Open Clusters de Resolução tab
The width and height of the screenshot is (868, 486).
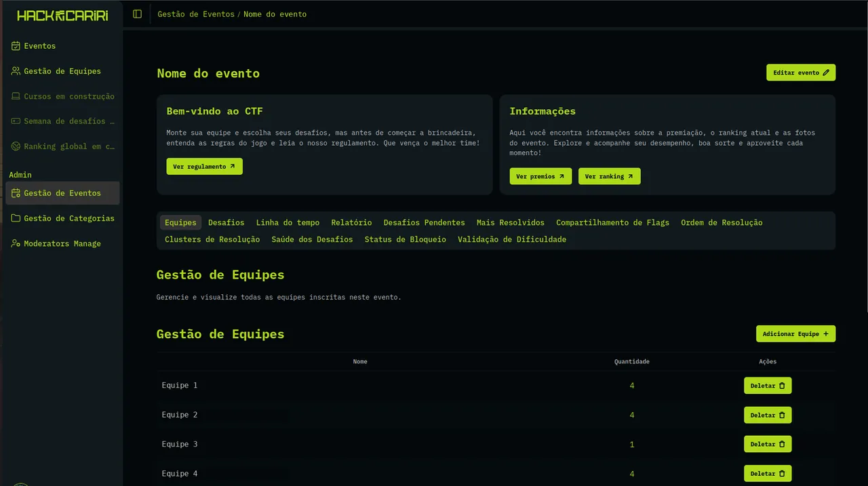[x=212, y=239]
